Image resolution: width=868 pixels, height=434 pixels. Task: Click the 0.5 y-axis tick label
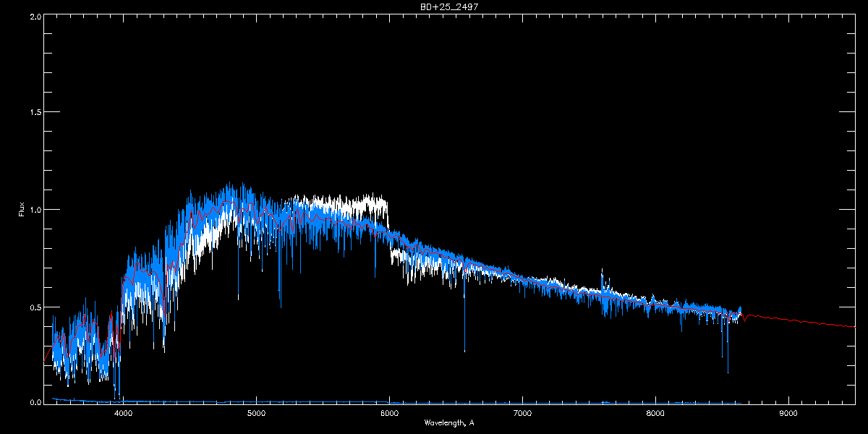click(x=35, y=307)
